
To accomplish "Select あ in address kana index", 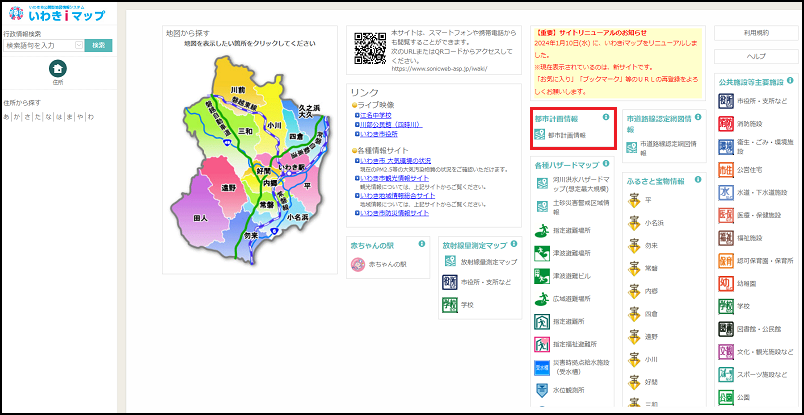I will click(x=7, y=116).
